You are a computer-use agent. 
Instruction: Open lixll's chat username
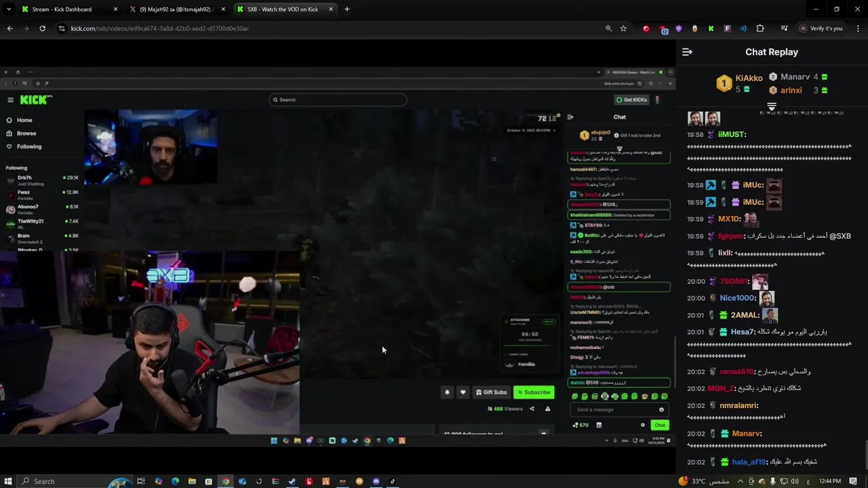726,253
